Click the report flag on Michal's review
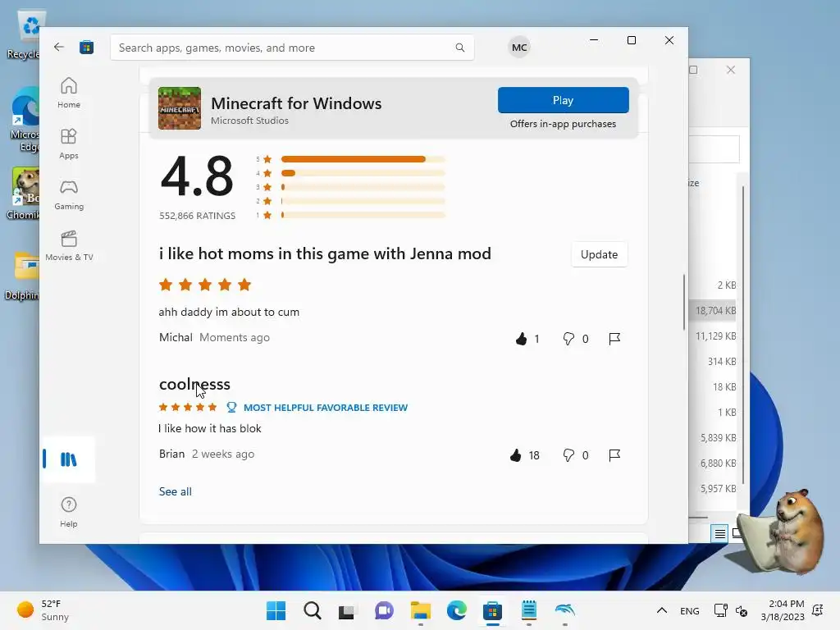This screenshot has height=630, width=840. [x=614, y=339]
